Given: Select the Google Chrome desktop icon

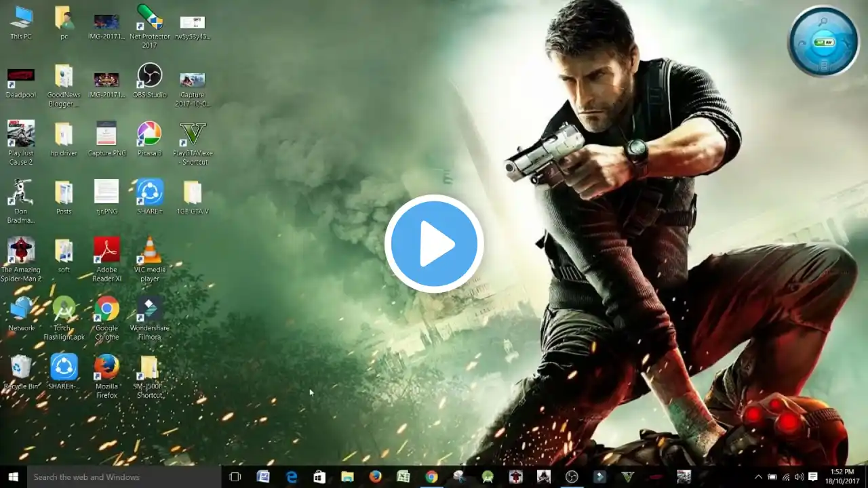Looking at the screenshot, I should [106, 310].
